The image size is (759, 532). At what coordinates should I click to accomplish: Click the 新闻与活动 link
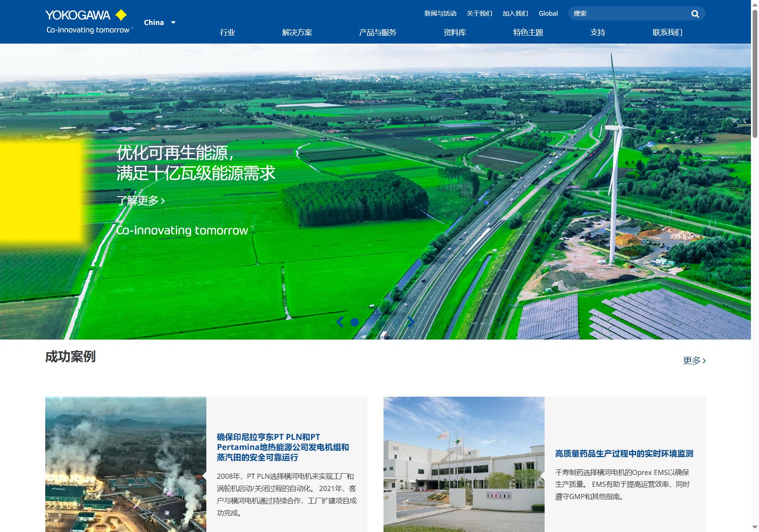click(x=440, y=14)
